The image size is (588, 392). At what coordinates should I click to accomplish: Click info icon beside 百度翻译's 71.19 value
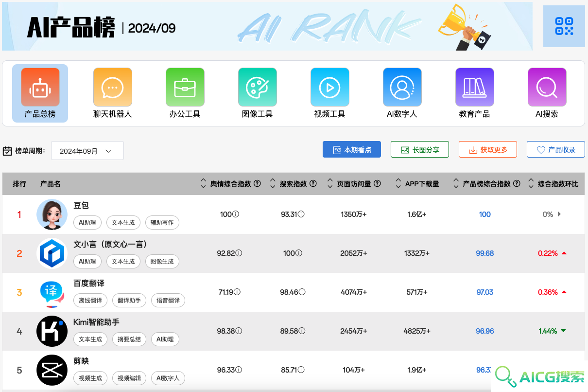click(x=237, y=292)
